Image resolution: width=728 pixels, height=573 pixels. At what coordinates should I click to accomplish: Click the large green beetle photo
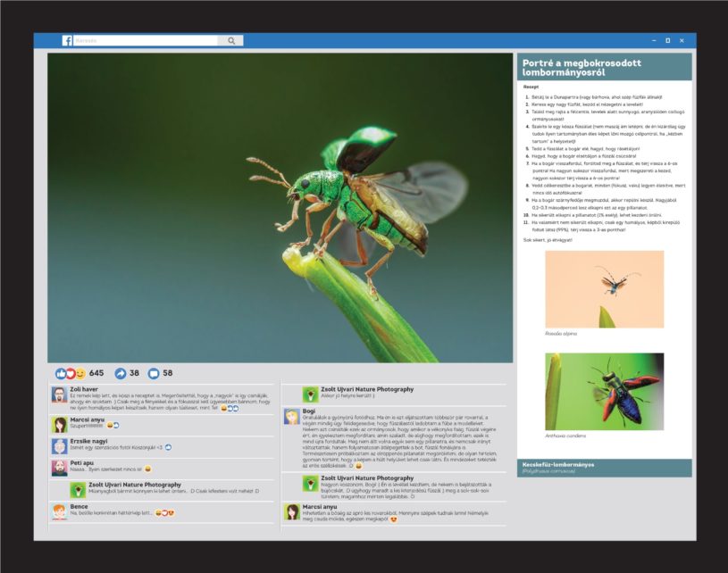280,207
